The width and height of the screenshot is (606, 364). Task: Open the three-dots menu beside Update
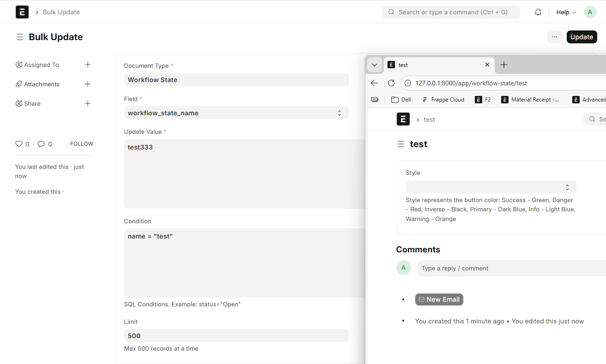pyautogui.click(x=555, y=37)
